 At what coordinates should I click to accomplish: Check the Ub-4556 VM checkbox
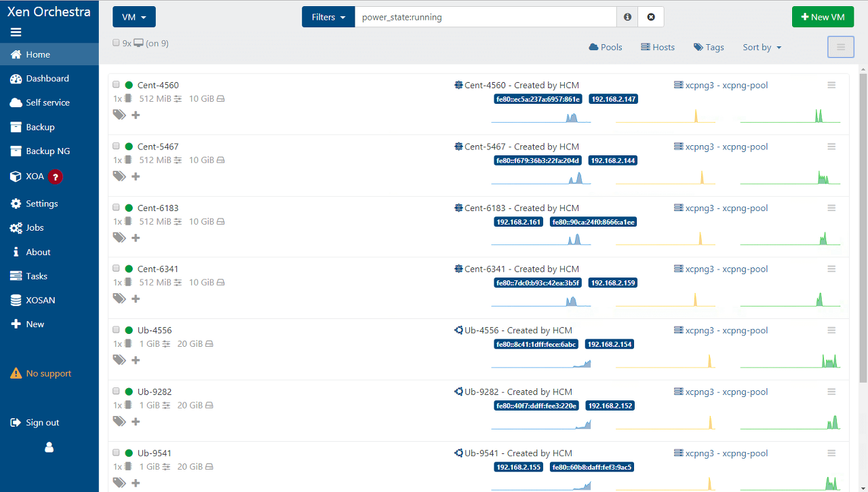click(116, 330)
